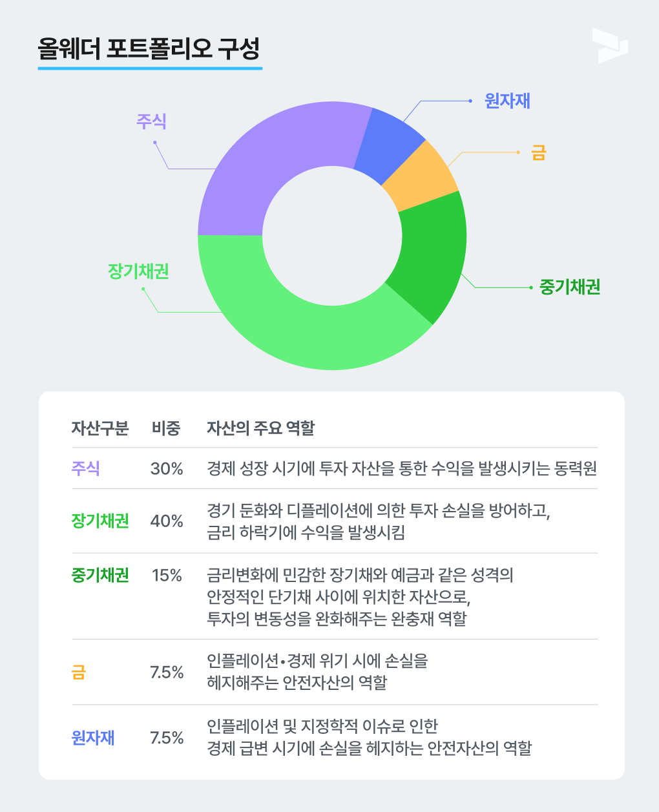Click the 40% weight value in the table

(167, 521)
